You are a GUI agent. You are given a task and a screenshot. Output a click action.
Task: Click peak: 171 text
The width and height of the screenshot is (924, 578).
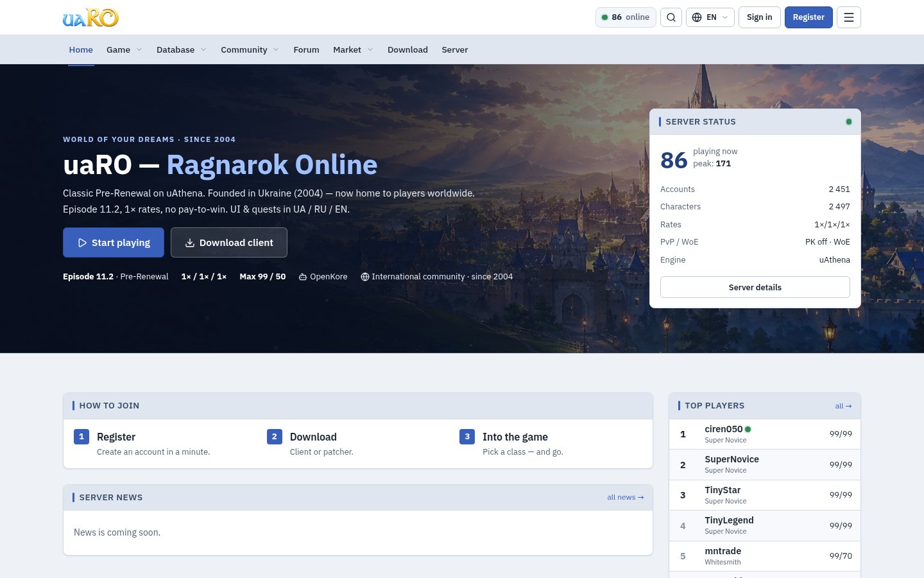[x=712, y=164]
